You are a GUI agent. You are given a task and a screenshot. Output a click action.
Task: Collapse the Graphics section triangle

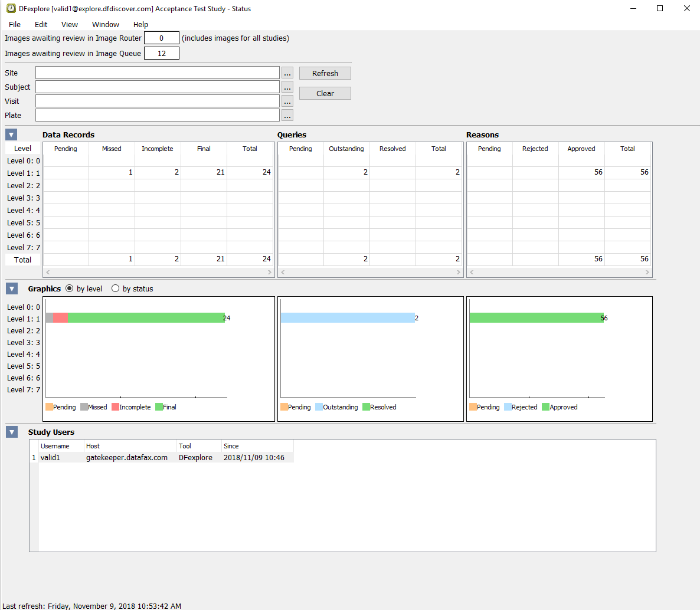point(11,288)
